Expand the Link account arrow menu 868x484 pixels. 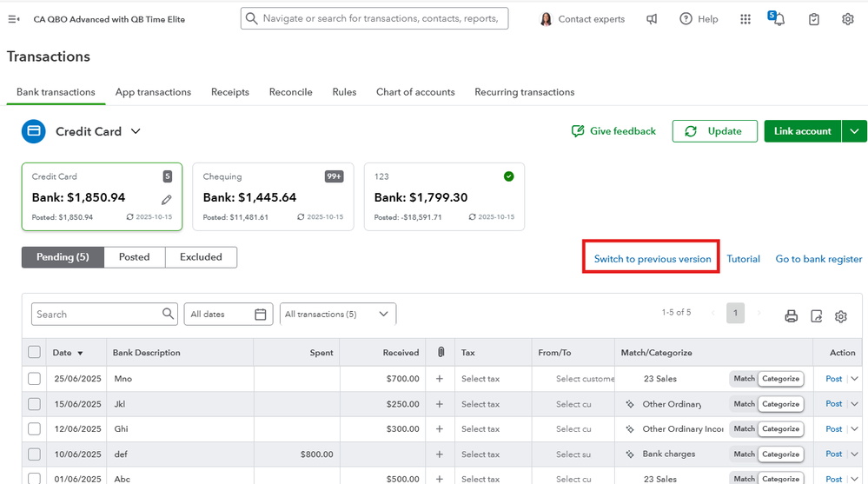[x=855, y=131]
